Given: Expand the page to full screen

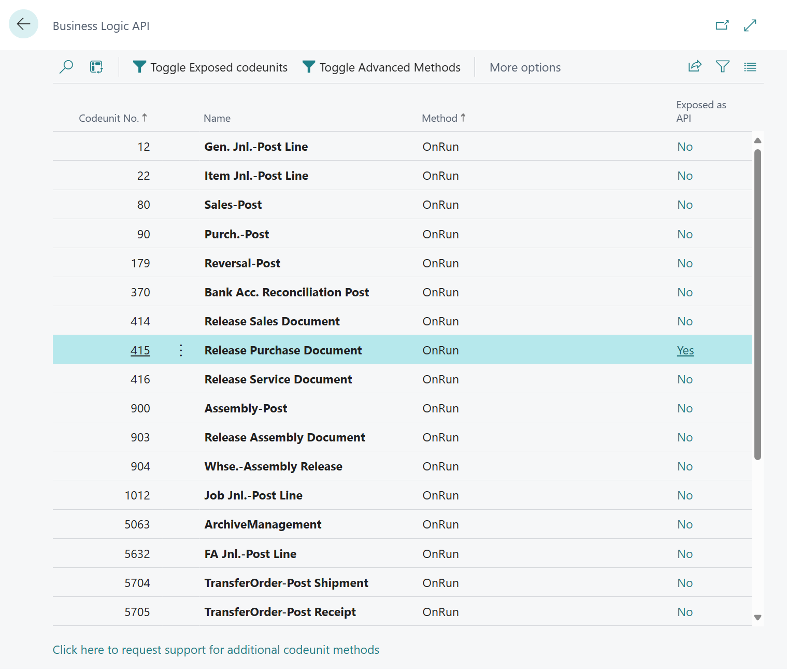Looking at the screenshot, I should tap(750, 24).
